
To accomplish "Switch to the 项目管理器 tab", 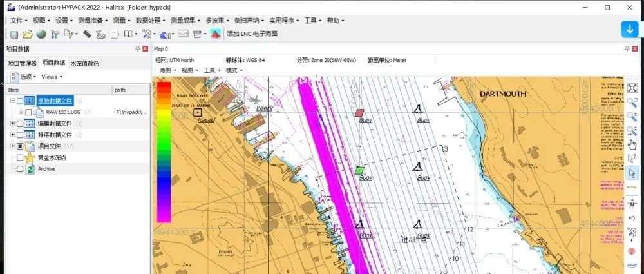I will (22, 63).
